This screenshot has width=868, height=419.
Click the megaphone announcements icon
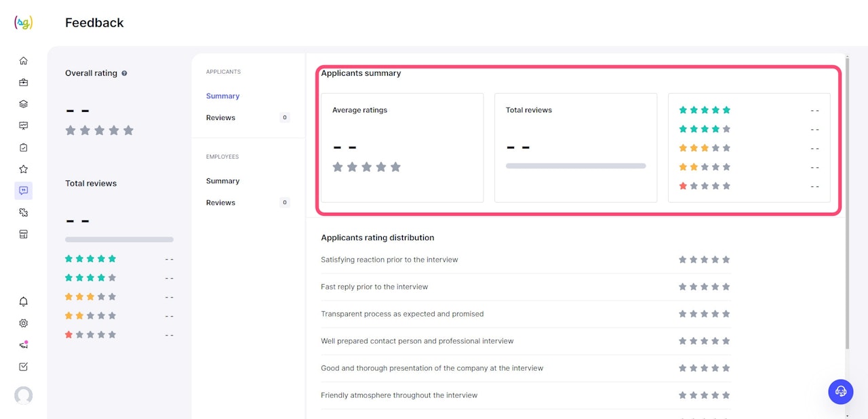24,345
